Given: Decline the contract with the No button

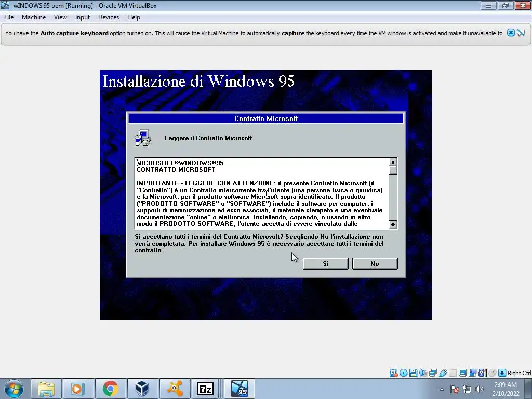Looking at the screenshot, I should [x=375, y=263].
